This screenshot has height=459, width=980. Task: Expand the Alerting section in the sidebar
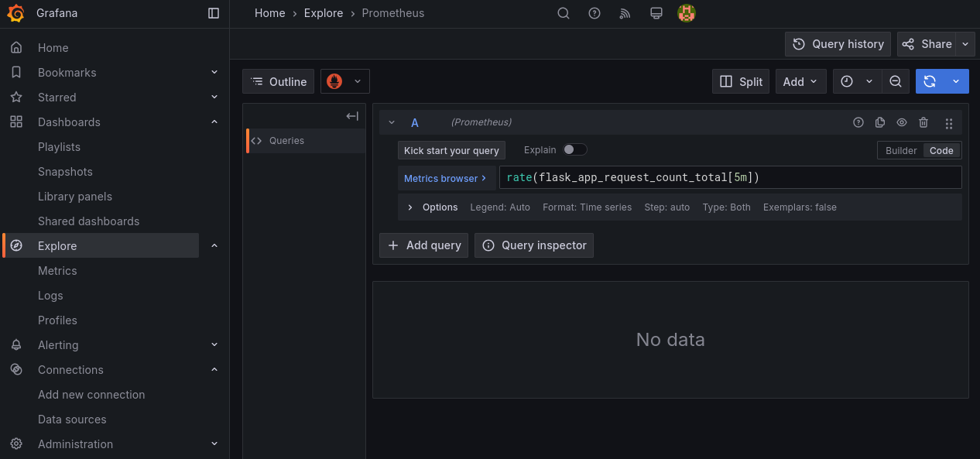pyautogui.click(x=214, y=344)
